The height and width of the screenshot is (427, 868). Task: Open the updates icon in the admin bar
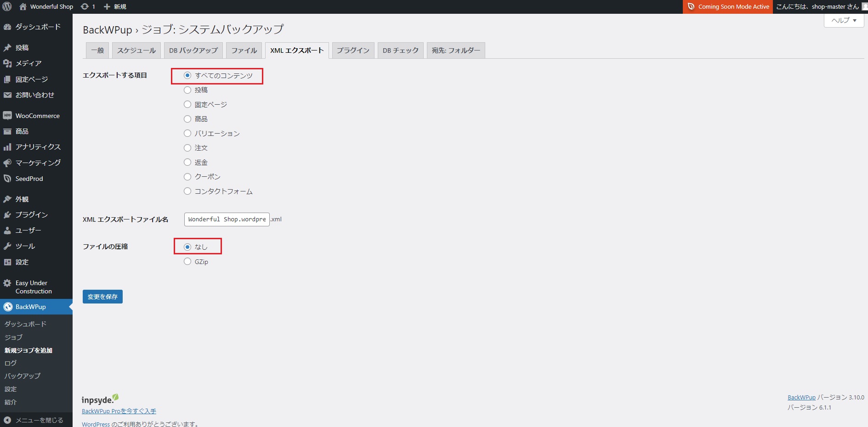click(85, 6)
